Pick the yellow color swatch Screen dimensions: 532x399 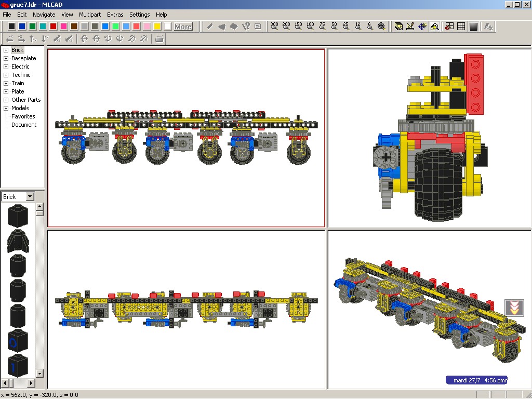click(x=157, y=26)
